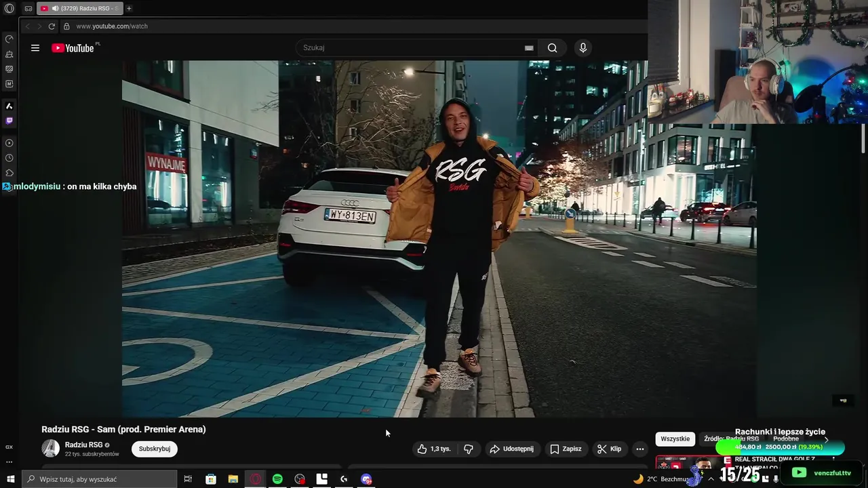Open the M panel in Opera sidebar
Screen dimensions: 868x488
click(x=9, y=84)
